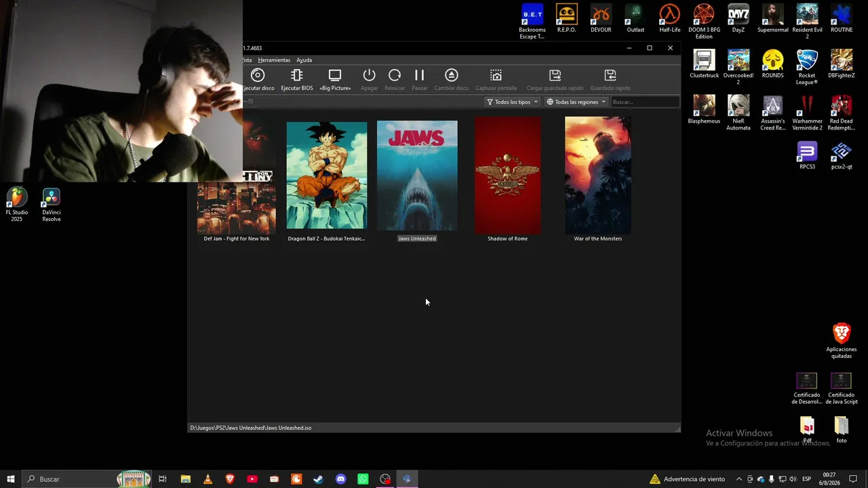Click the Advertencia de viento weather alert

(687, 479)
